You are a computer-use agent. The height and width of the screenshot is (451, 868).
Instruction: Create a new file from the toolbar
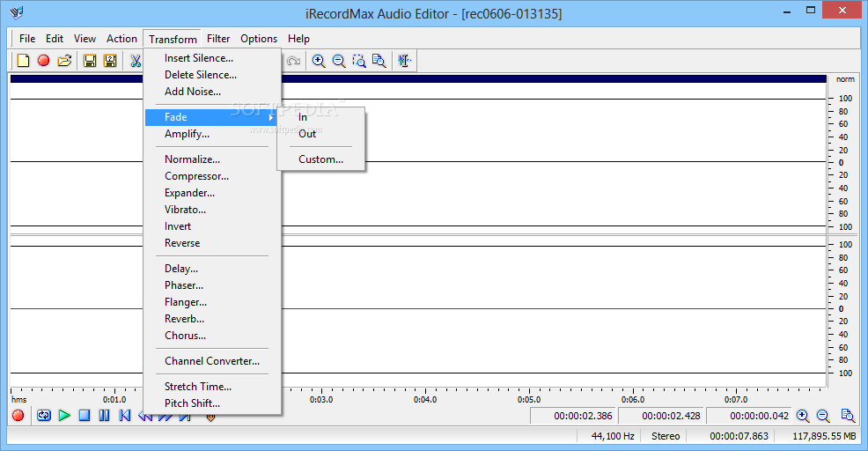point(23,61)
